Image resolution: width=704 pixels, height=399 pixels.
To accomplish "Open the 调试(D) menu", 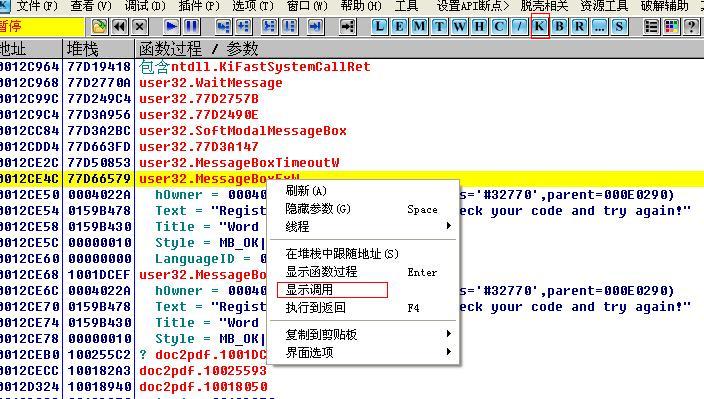I will pos(145,6).
